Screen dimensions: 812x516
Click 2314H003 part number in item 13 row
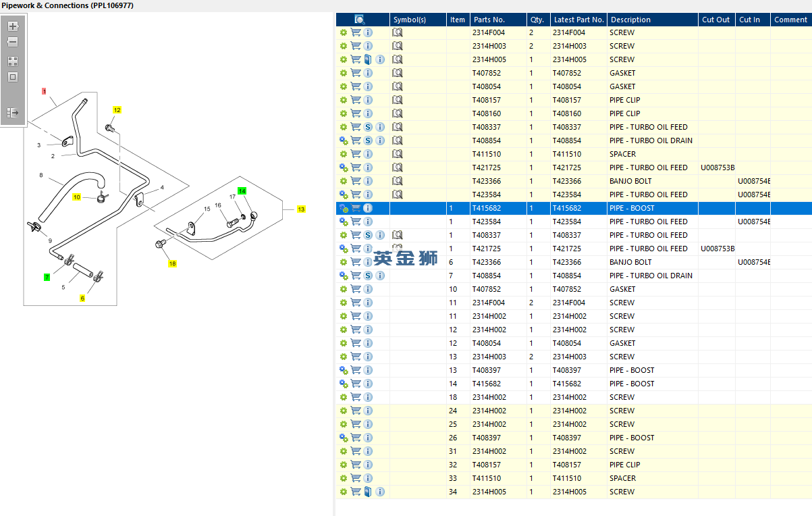[489, 357]
